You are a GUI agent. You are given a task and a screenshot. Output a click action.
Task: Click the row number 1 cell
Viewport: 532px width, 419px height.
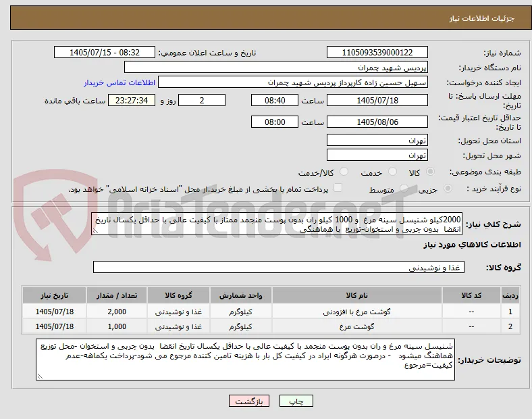pyautogui.click(x=510, y=312)
